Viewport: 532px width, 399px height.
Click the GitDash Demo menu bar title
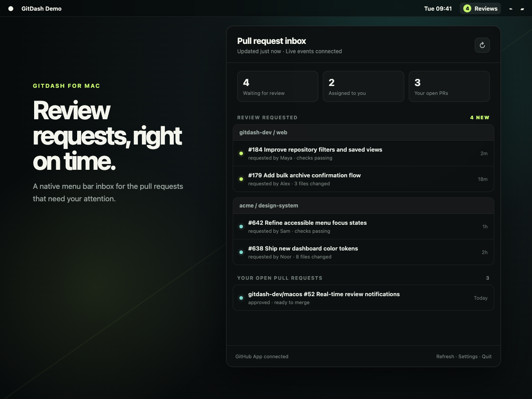click(x=42, y=8)
